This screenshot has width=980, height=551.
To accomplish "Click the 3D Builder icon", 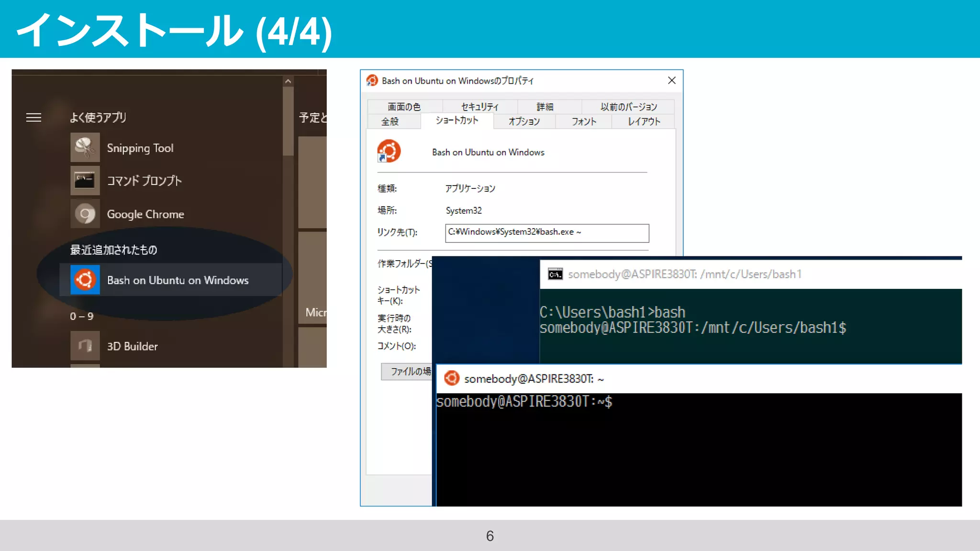I will [x=85, y=345].
